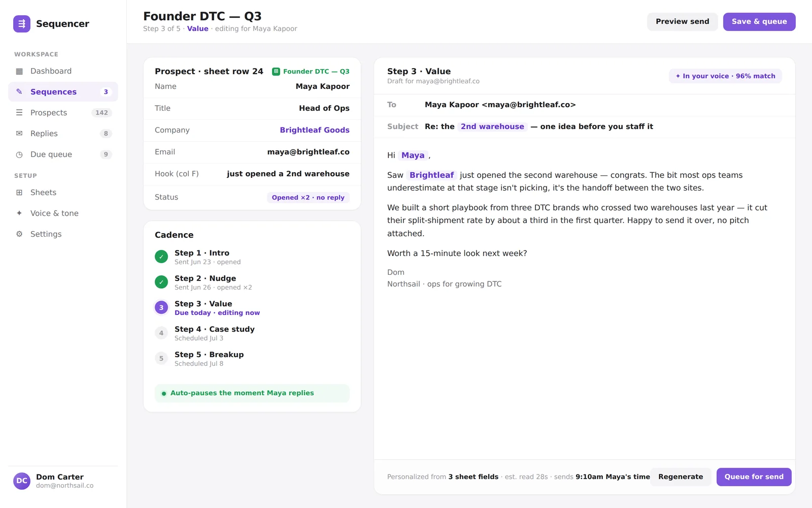Click the 3 sheet fields text in footer
812x508 pixels.
(473, 477)
